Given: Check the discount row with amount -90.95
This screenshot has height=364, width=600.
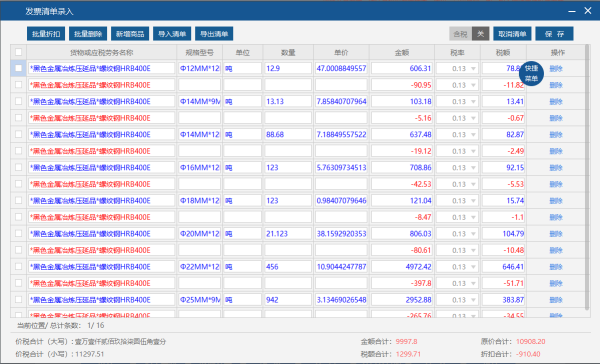Looking at the screenshot, I should point(18,85).
